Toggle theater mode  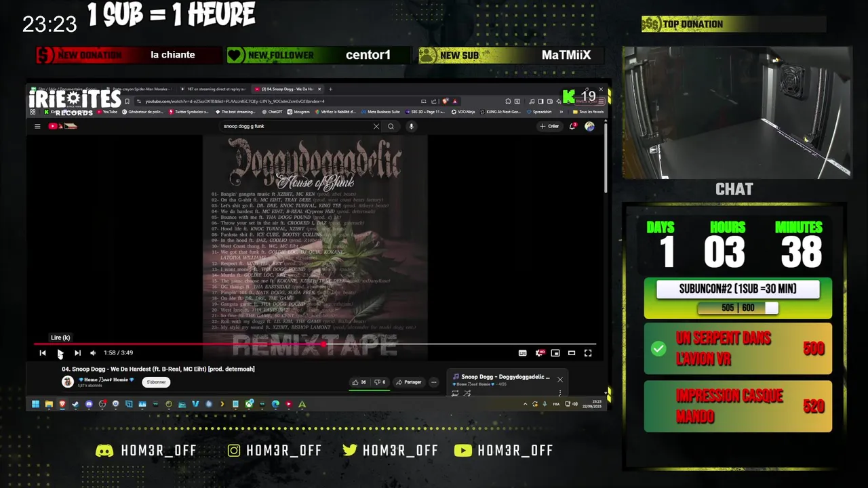(x=572, y=352)
